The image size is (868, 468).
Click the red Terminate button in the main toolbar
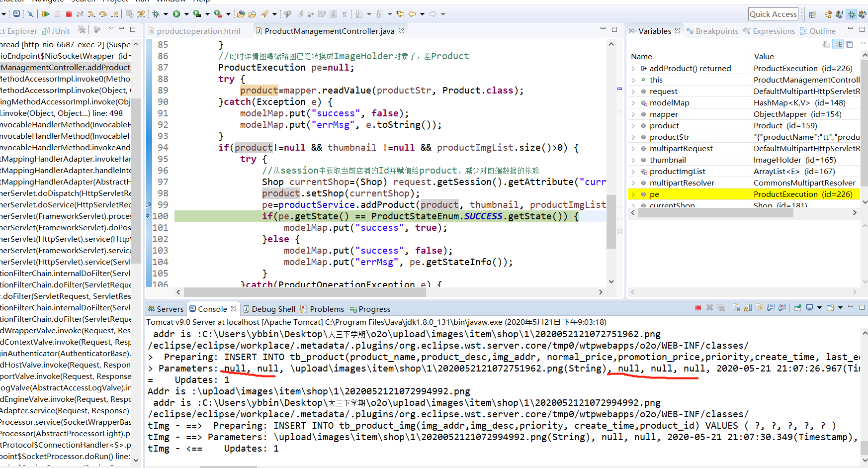click(69, 14)
